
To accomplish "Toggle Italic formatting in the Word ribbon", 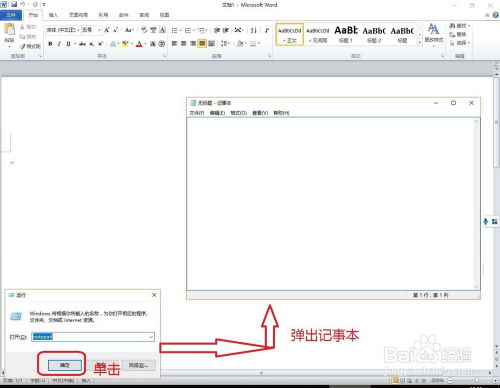I will [x=59, y=44].
